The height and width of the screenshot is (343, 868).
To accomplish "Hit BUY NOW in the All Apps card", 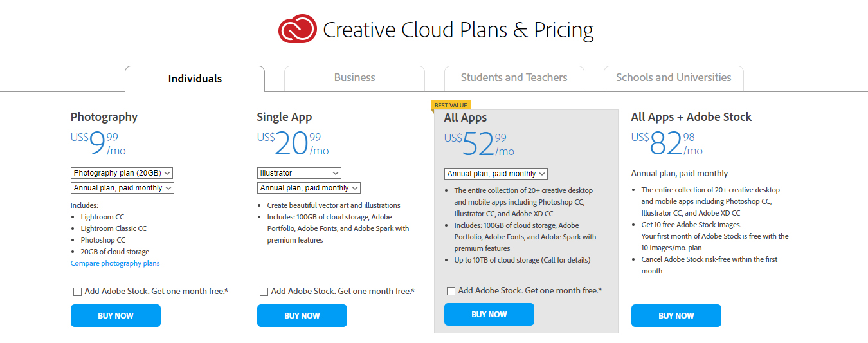I will tap(489, 315).
